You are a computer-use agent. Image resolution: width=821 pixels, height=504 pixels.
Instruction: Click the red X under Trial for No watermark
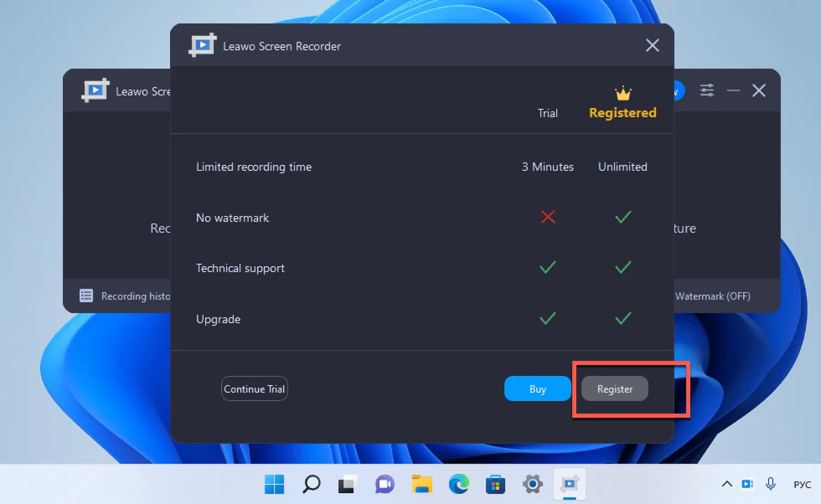coord(548,217)
